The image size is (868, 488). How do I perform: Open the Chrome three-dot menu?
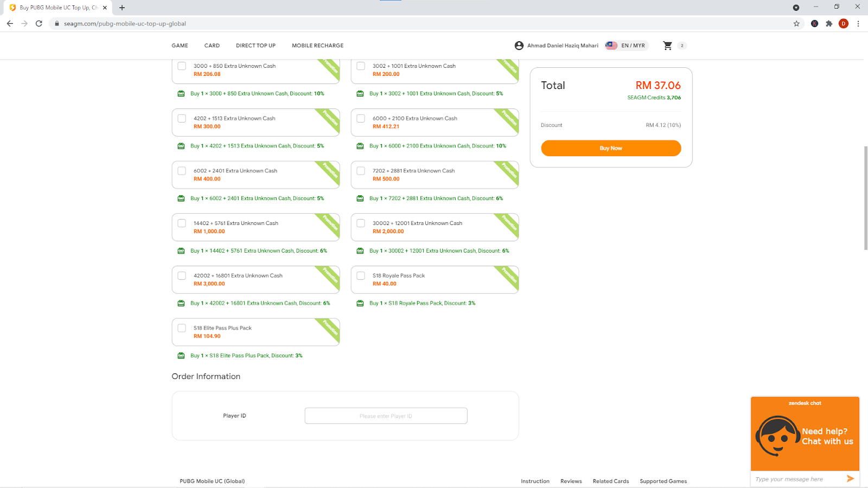click(858, 23)
